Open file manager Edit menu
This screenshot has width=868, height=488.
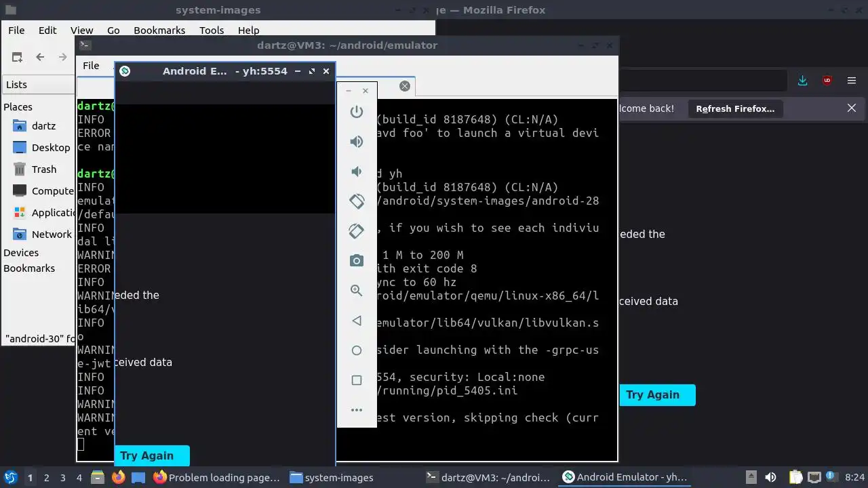click(47, 30)
